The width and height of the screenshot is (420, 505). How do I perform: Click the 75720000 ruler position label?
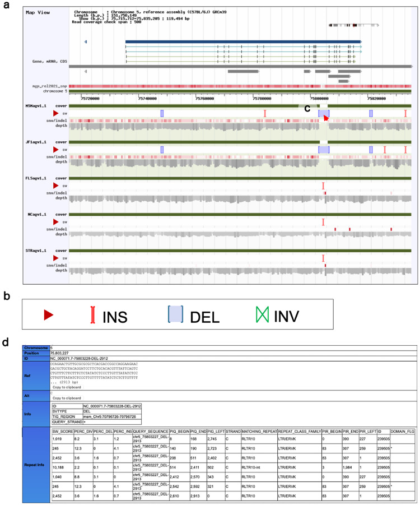pos(90,99)
